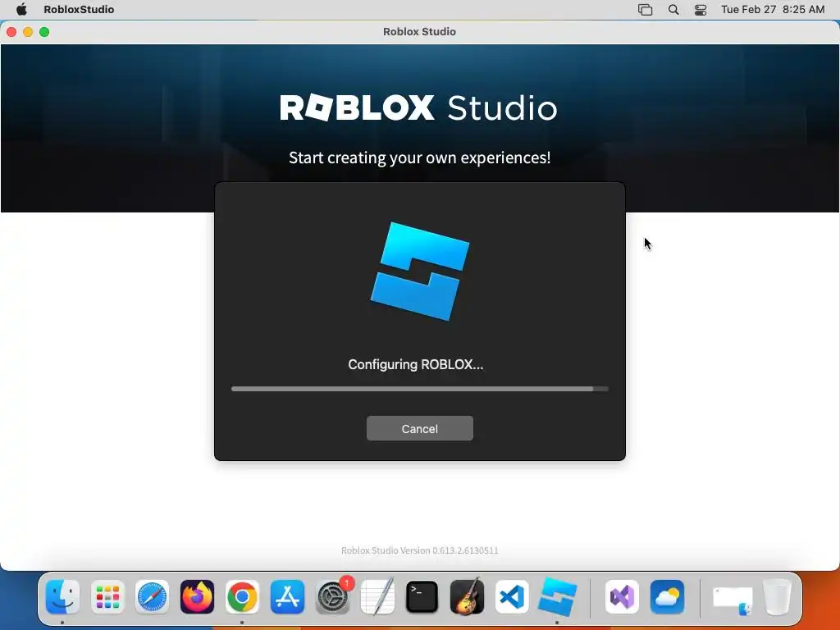Launch Safari from the dock

[x=152, y=597]
